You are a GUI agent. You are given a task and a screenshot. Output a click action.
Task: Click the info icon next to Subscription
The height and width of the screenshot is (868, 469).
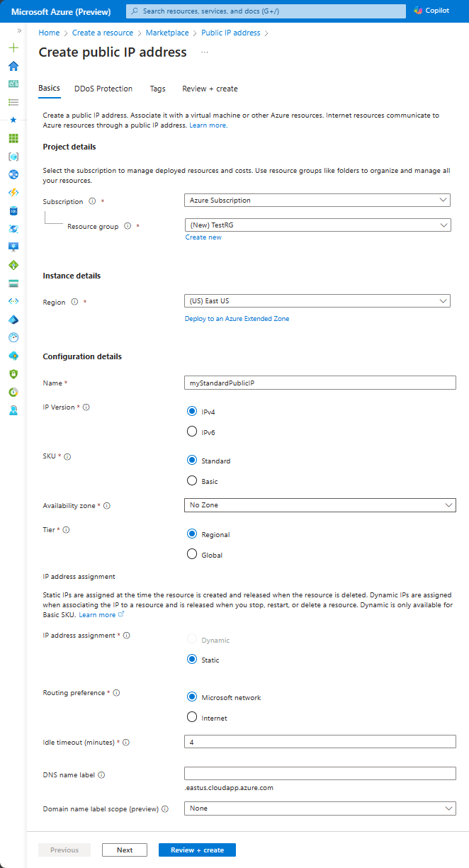(92, 201)
